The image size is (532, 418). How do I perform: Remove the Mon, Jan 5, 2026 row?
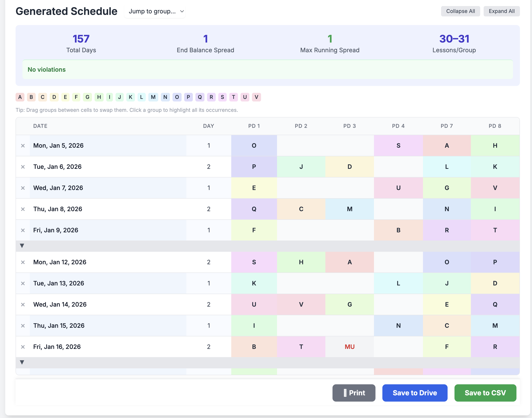coord(23,146)
